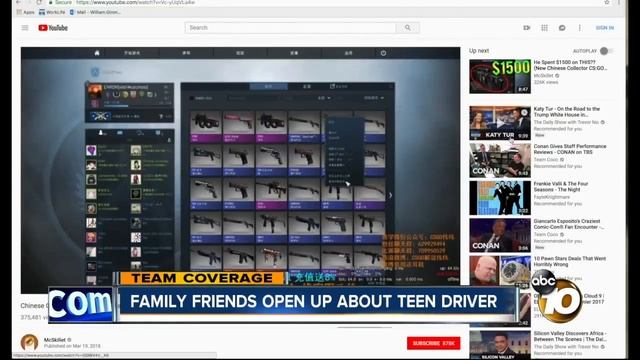Focus the YouTube search field
The height and width of the screenshot is (360, 640).
[x=290, y=28]
